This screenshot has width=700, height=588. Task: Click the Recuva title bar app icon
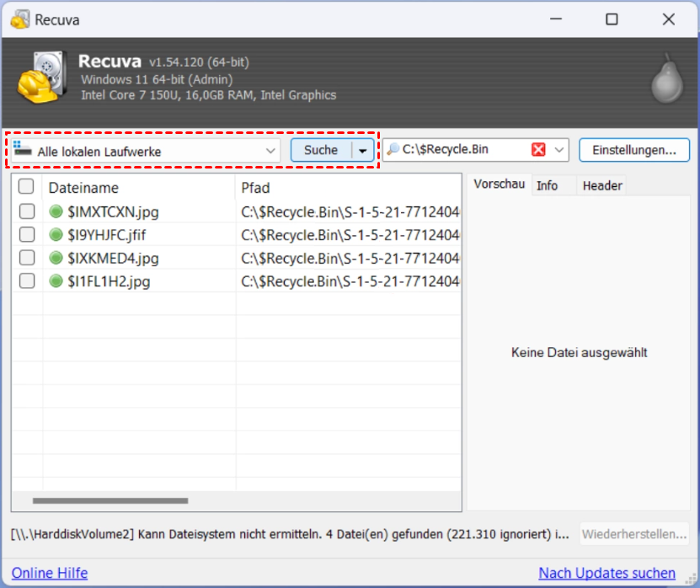(20, 19)
